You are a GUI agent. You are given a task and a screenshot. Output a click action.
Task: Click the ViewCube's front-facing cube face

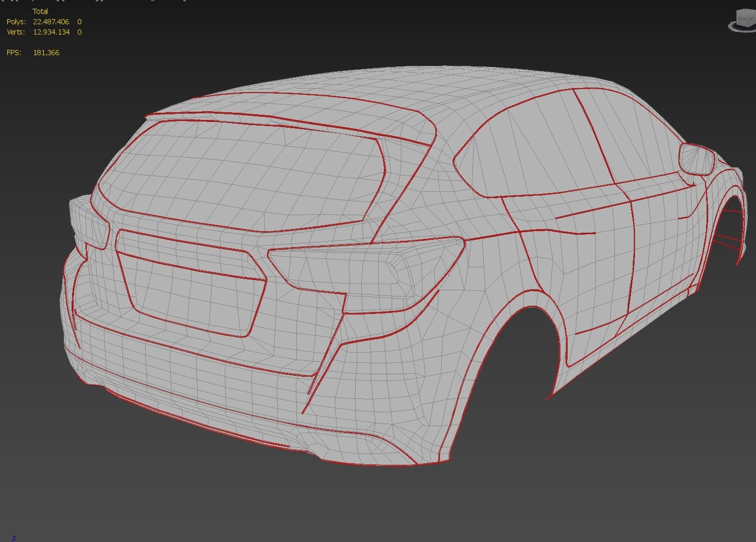[x=743, y=19]
